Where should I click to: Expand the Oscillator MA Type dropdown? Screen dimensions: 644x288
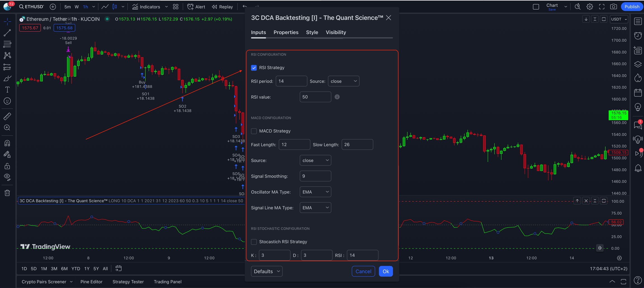click(315, 192)
